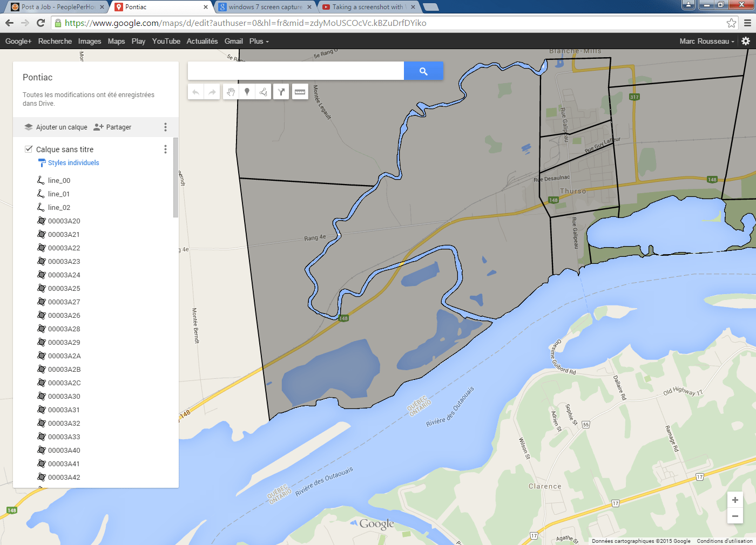Viewport: 756px width, 545px height.
Task: Select the draw line tool
Action: (263, 92)
